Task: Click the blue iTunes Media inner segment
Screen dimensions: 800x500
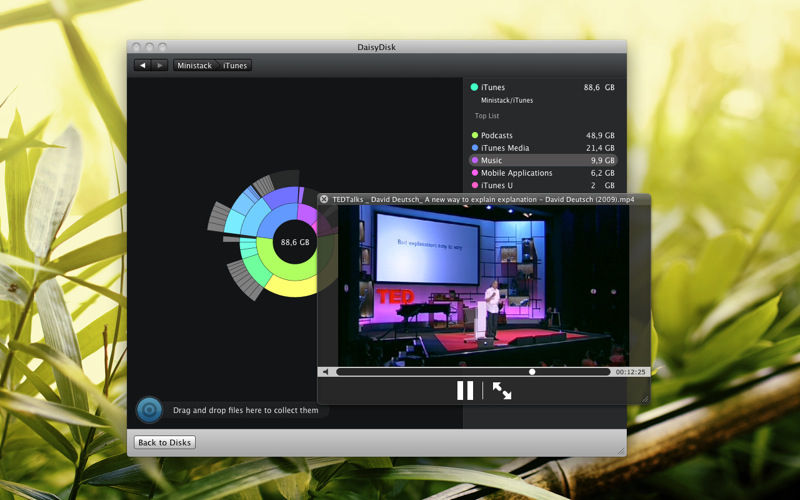Action: point(278,221)
